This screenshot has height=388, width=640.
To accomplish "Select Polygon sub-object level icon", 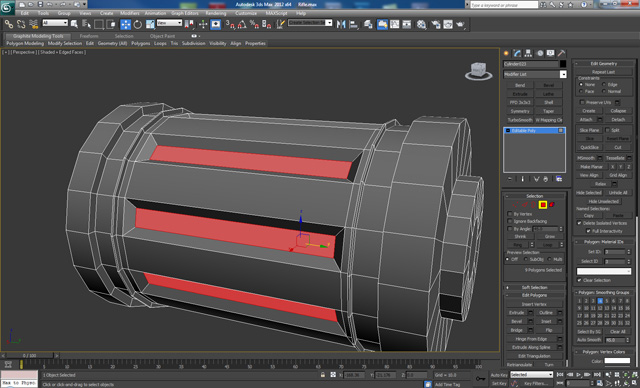I will (543, 205).
